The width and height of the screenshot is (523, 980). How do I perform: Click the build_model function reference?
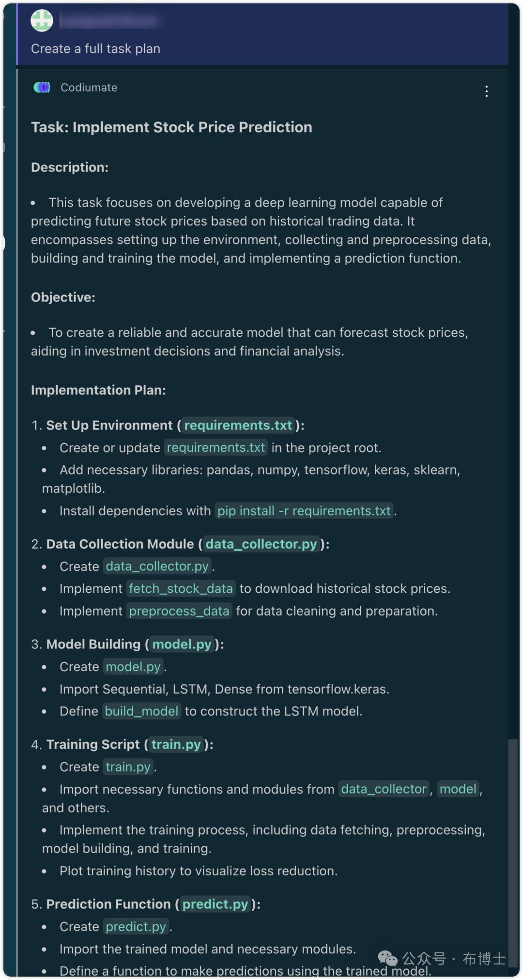pyautogui.click(x=141, y=711)
